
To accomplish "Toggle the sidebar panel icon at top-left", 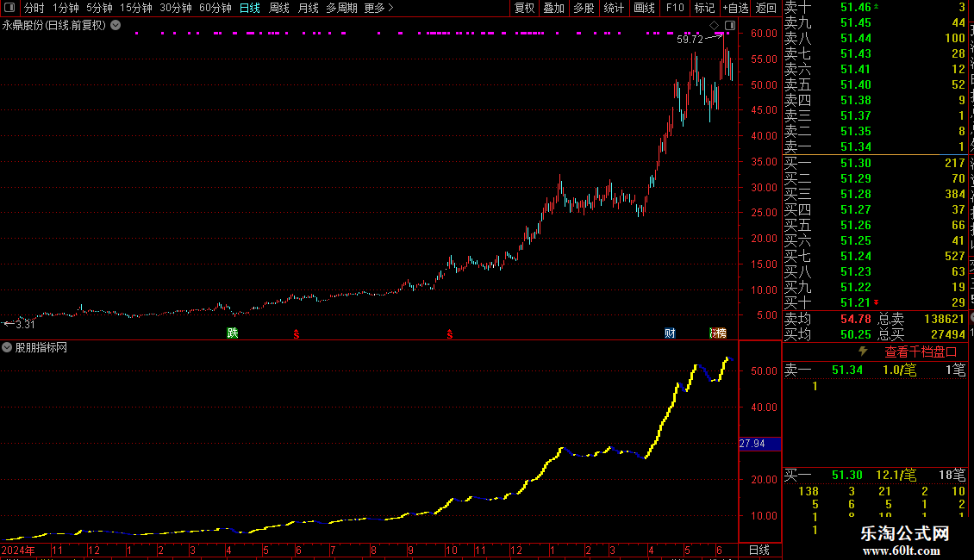I will pyautogui.click(x=9, y=8).
